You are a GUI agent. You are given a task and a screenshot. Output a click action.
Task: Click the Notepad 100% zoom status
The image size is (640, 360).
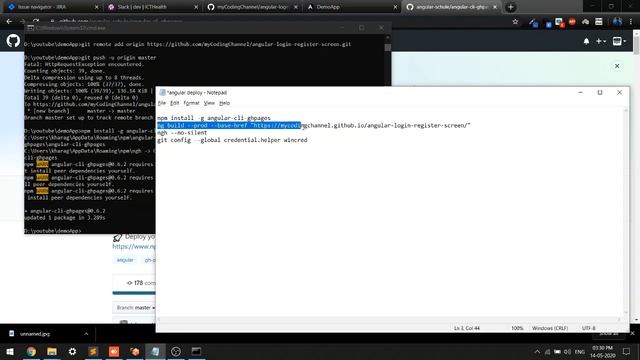(517, 328)
